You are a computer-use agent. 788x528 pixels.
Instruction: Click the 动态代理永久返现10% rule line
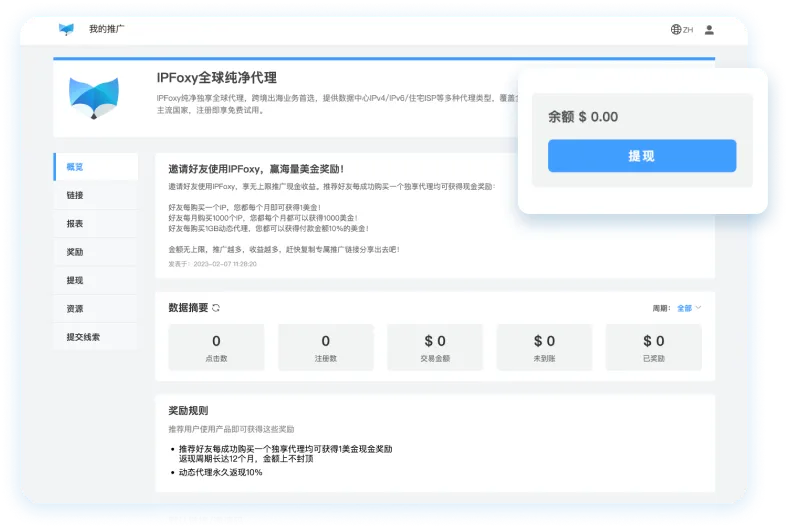[x=221, y=472]
